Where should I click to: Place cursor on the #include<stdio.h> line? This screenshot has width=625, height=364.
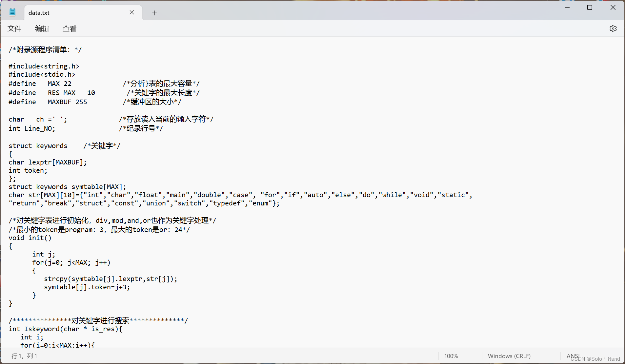coord(42,74)
